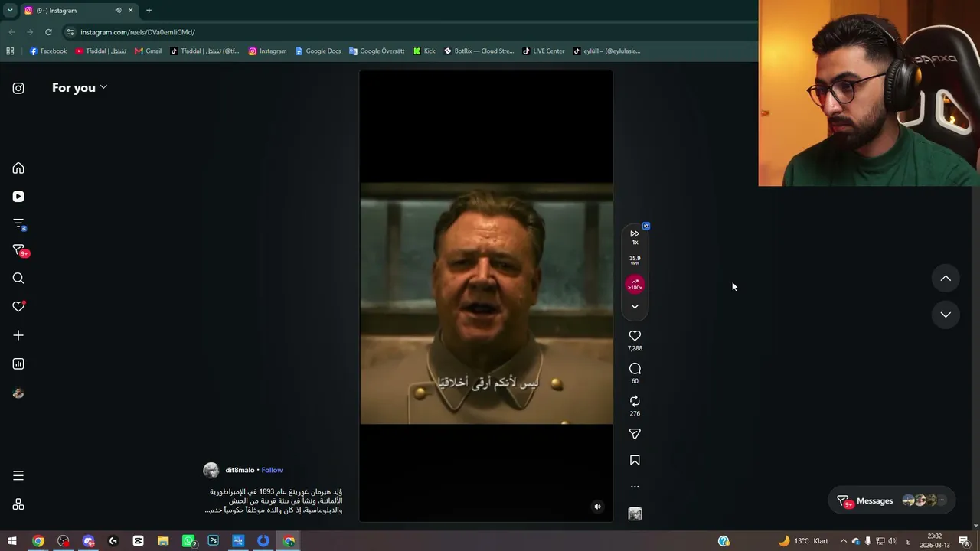Image resolution: width=980 pixels, height=551 pixels.
Task: Change playback speed 1x control
Action: point(635,236)
